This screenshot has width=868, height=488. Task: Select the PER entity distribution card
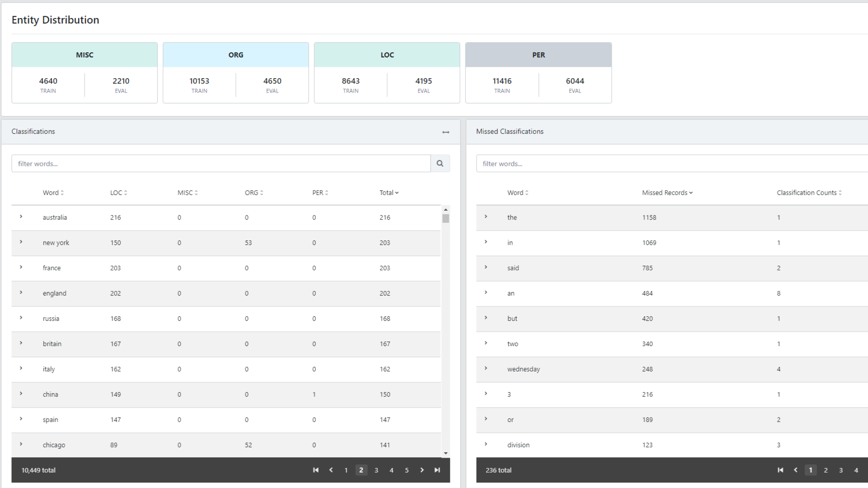click(538, 55)
